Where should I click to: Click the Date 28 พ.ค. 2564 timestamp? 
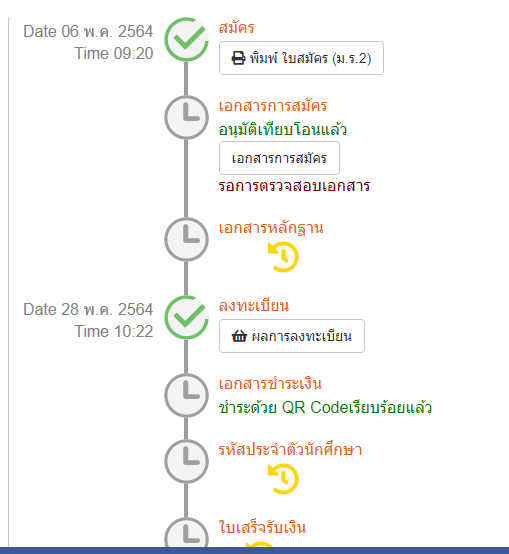(88, 310)
